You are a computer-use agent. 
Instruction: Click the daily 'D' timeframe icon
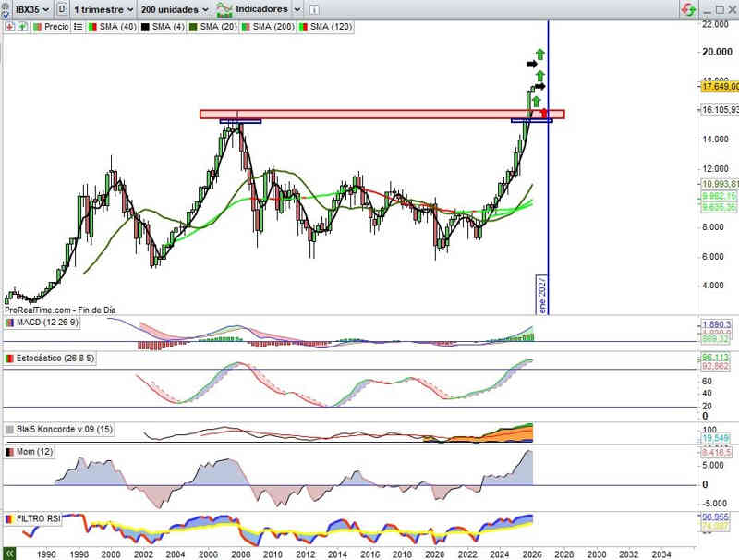[61, 9]
